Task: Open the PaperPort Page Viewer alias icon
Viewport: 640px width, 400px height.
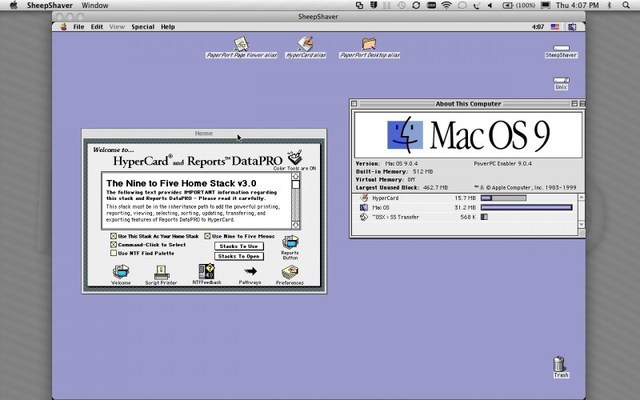Action: 241,43
